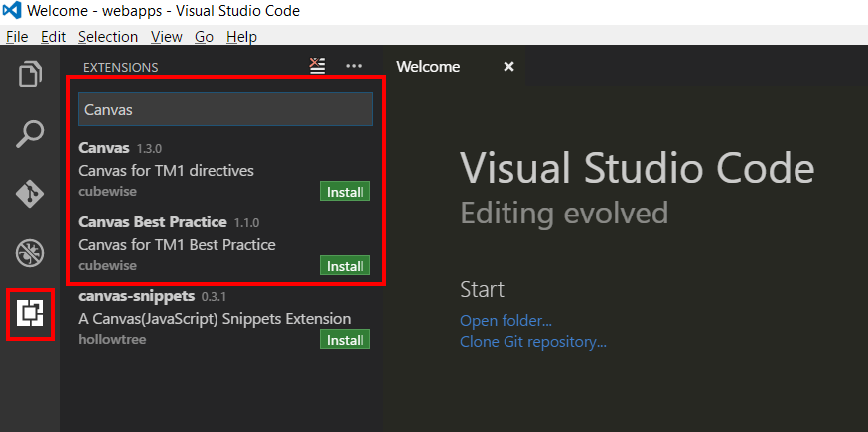Open the View menu
This screenshot has height=432, width=868.
(x=166, y=37)
